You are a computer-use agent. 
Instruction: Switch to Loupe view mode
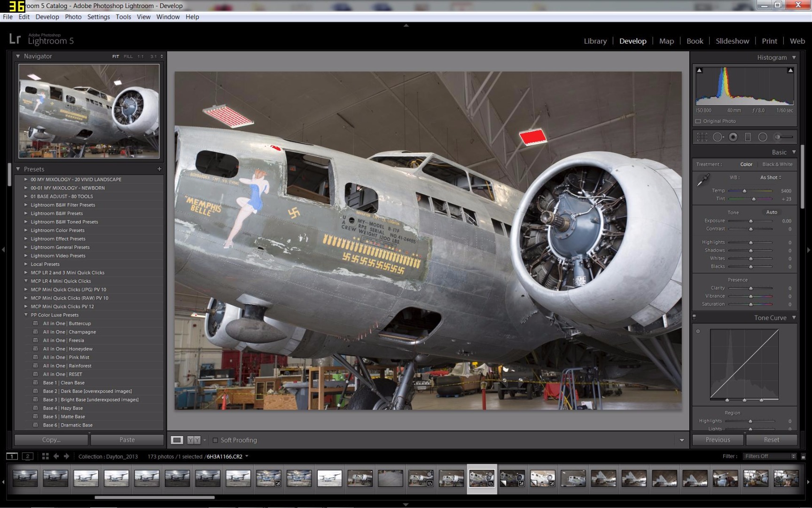(177, 440)
